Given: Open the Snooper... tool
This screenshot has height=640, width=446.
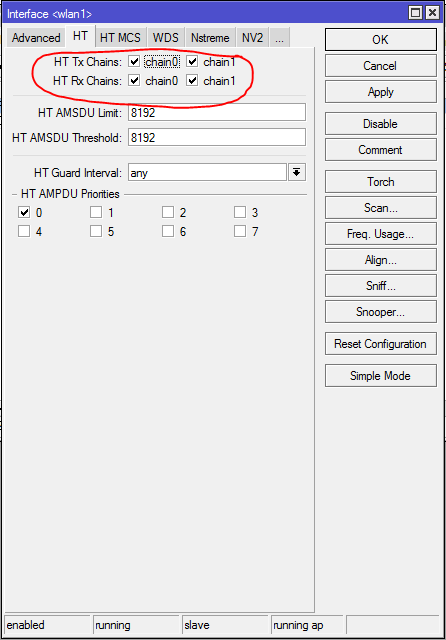Looking at the screenshot, I should [381, 312].
